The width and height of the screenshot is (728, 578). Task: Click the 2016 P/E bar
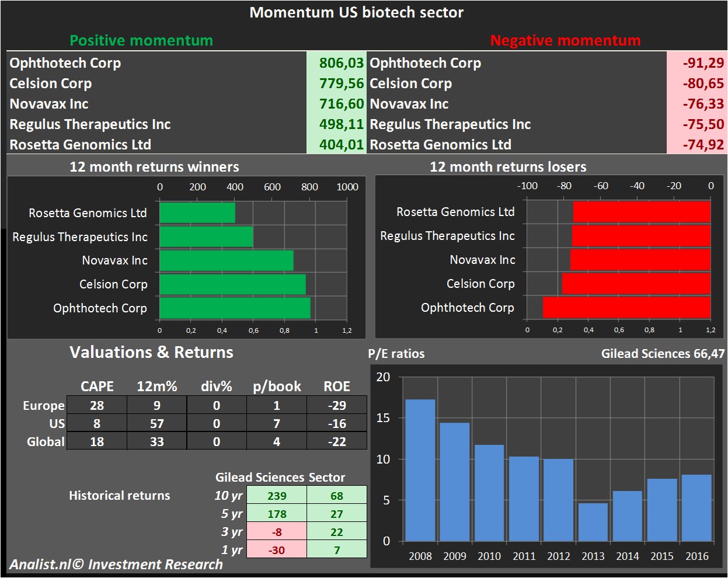coord(697,508)
